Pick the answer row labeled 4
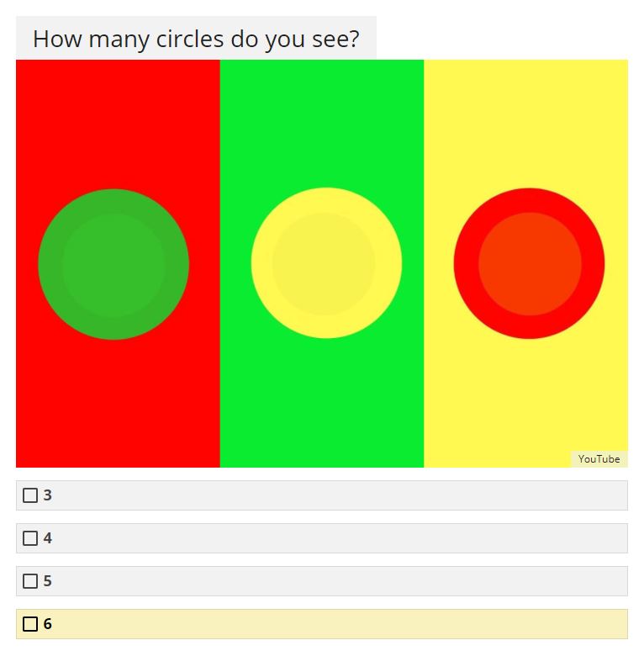The width and height of the screenshot is (644, 672). click(322, 538)
